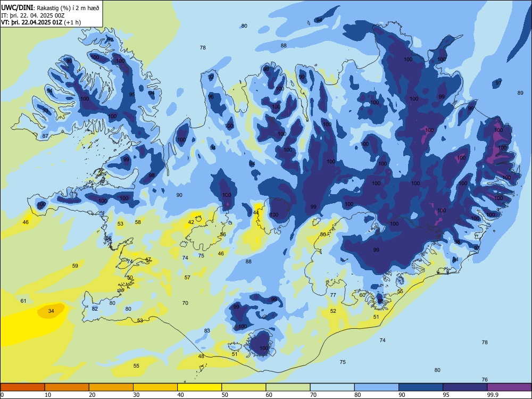Click the UWC/DINI title text
The image size is (532, 399).
pos(17,8)
